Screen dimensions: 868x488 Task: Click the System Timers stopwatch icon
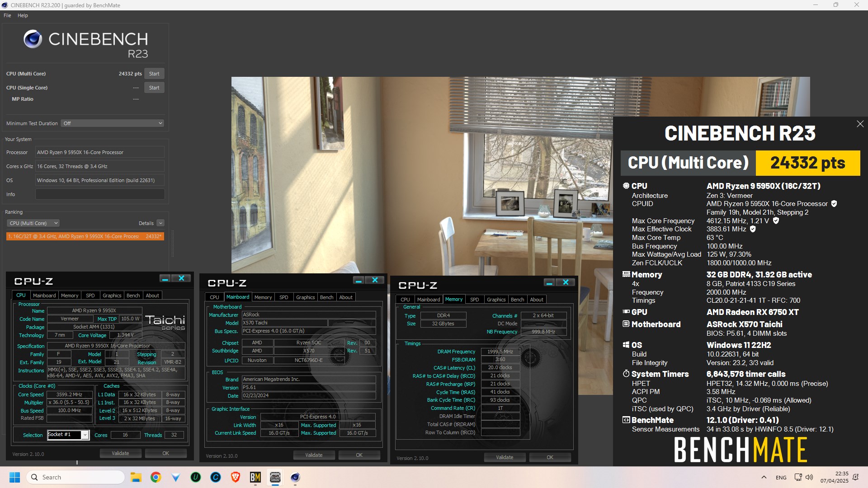626,374
